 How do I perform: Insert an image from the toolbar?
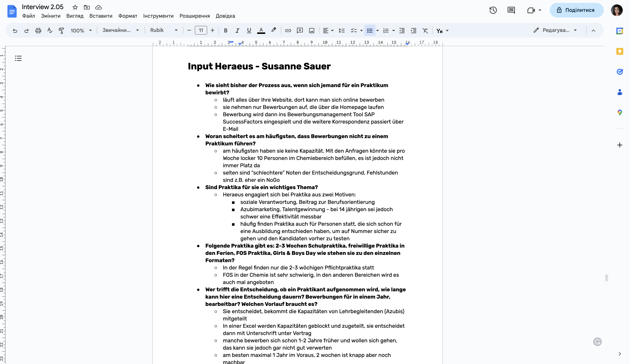[312, 30]
